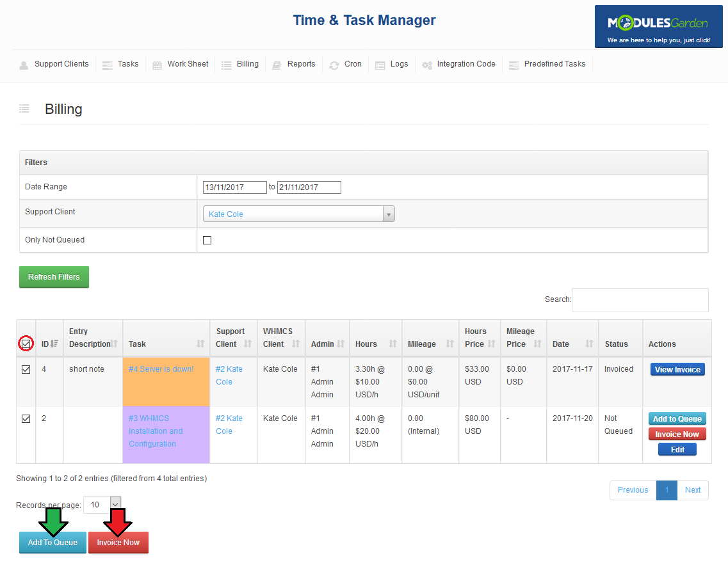728x572 pixels.
Task: Enable the Only Not Queued checkbox
Action: [x=207, y=241]
